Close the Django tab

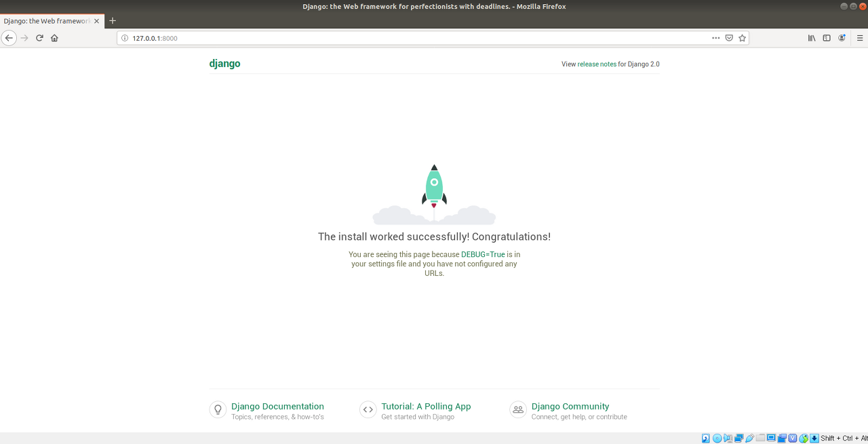pyautogui.click(x=96, y=21)
